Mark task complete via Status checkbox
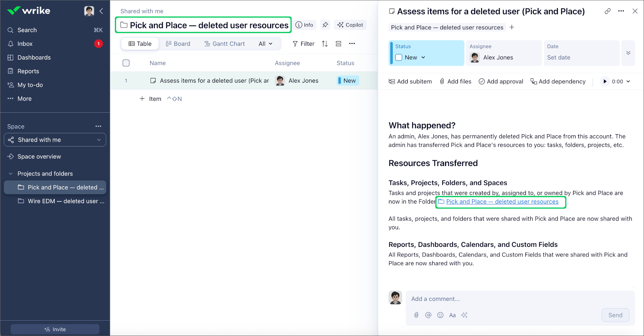 399,58
